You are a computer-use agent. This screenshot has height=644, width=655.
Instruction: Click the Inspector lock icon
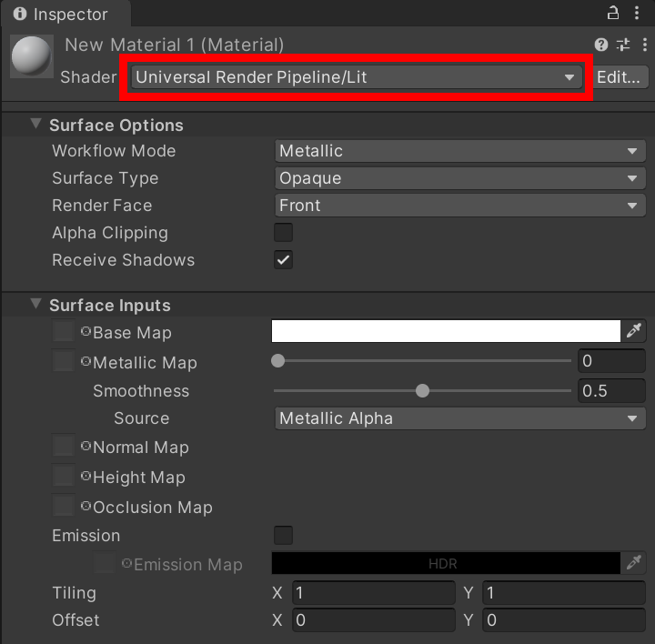coord(613,14)
